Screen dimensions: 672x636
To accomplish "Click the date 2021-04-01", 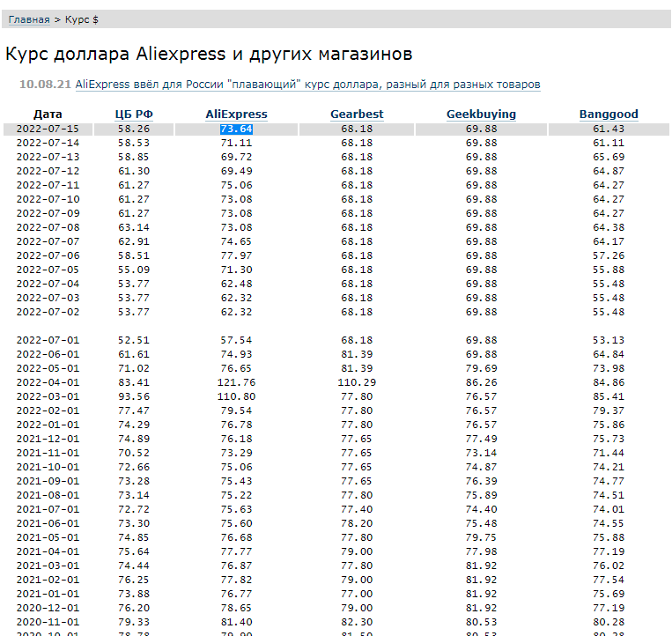I will click(48, 552).
